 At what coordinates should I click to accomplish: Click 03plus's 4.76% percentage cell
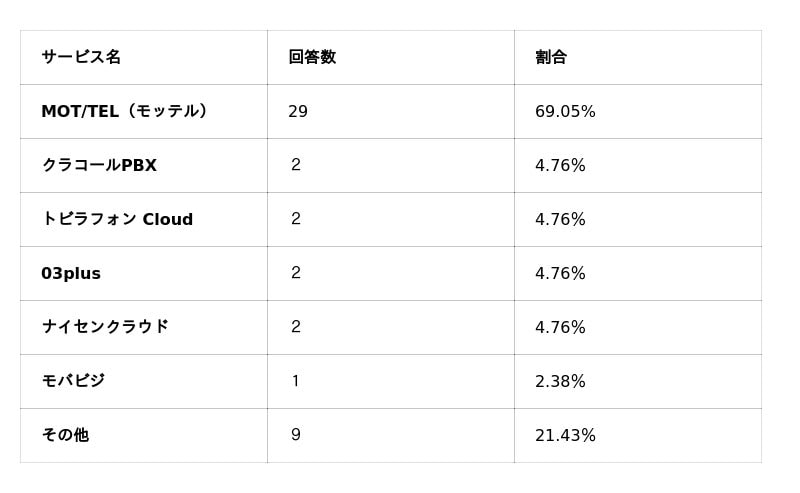560,273
